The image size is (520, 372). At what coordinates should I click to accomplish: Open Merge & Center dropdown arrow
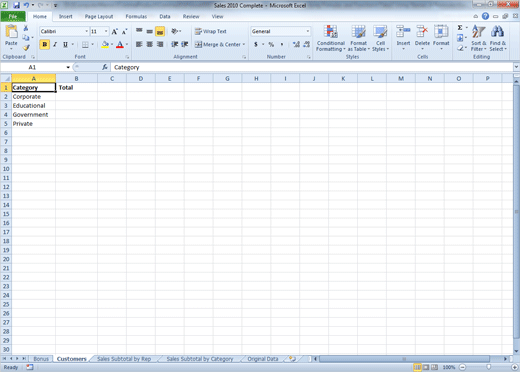[x=244, y=44]
